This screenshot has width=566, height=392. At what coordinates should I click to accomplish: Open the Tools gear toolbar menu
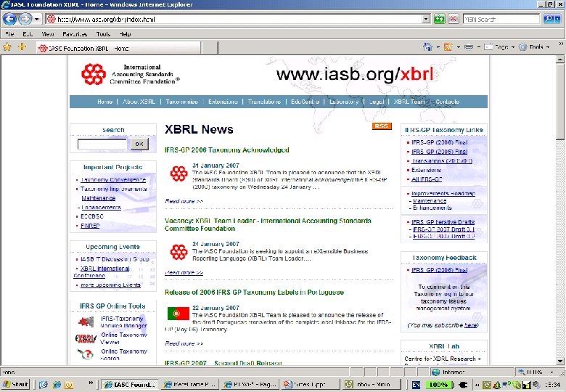534,47
